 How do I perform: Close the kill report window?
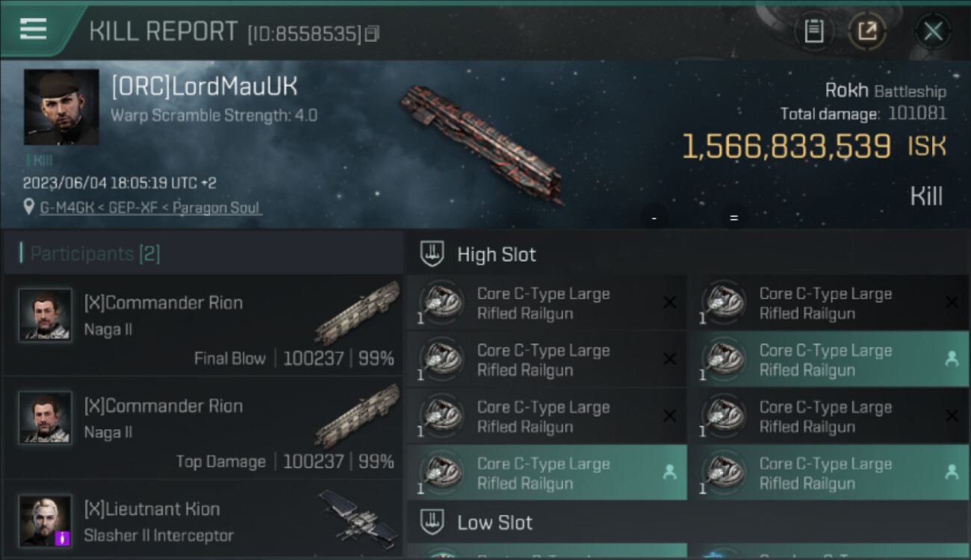click(x=933, y=31)
